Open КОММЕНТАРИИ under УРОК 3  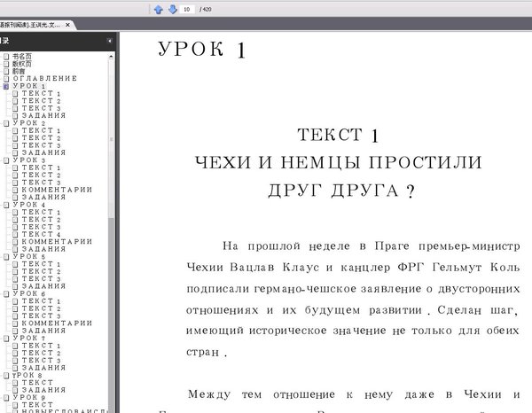(x=57, y=190)
